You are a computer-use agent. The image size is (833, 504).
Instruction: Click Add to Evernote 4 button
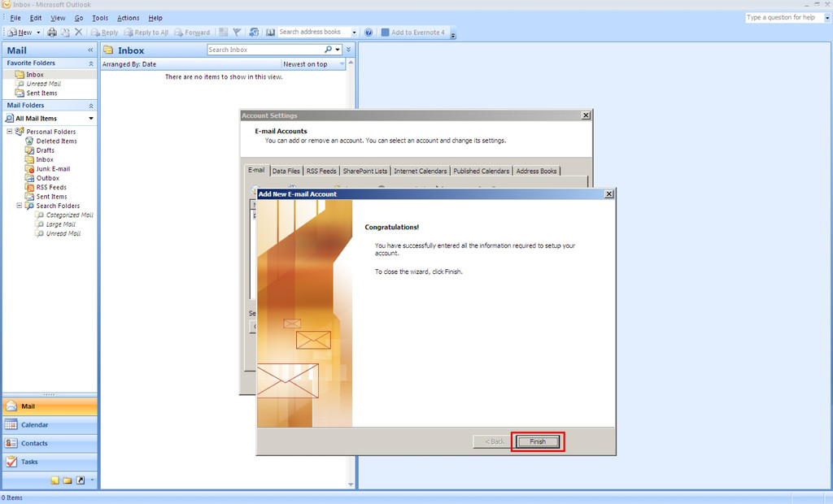tap(413, 33)
